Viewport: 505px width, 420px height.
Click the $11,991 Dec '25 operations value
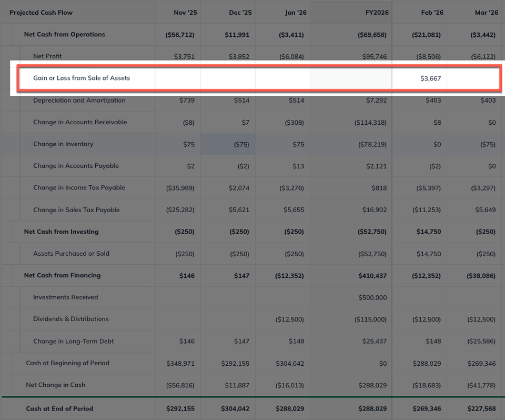[237, 35]
